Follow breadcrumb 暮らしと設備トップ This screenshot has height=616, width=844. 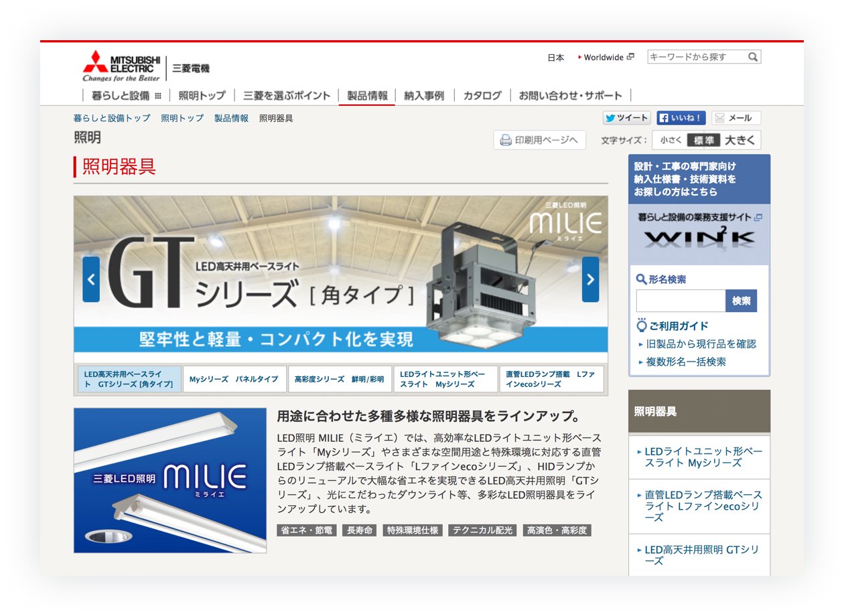pos(112,118)
